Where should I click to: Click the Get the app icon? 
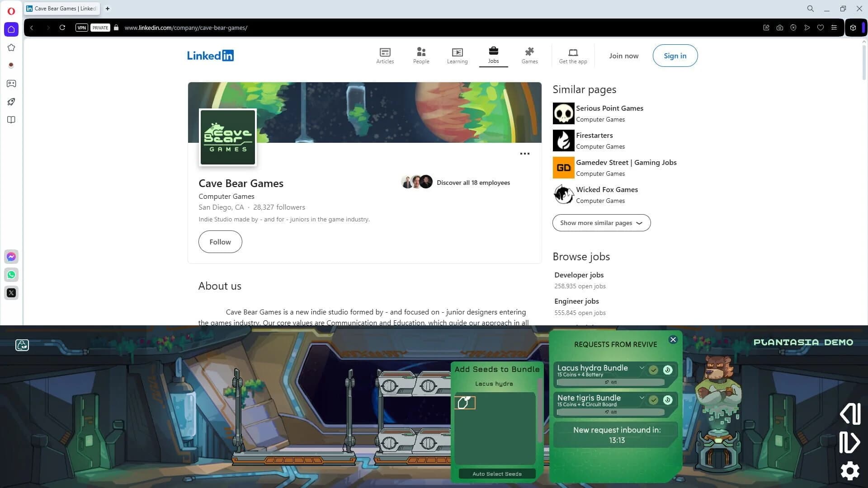point(572,52)
